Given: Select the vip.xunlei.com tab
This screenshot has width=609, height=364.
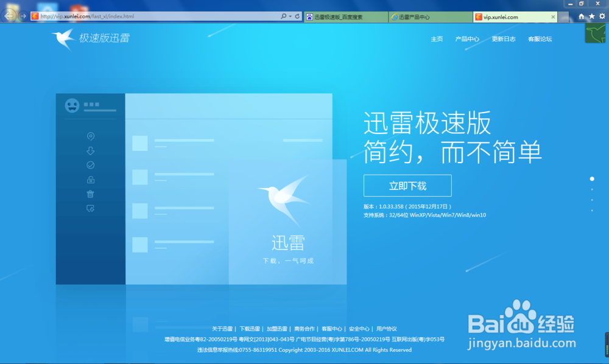Looking at the screenshot, I should (515, 17).
